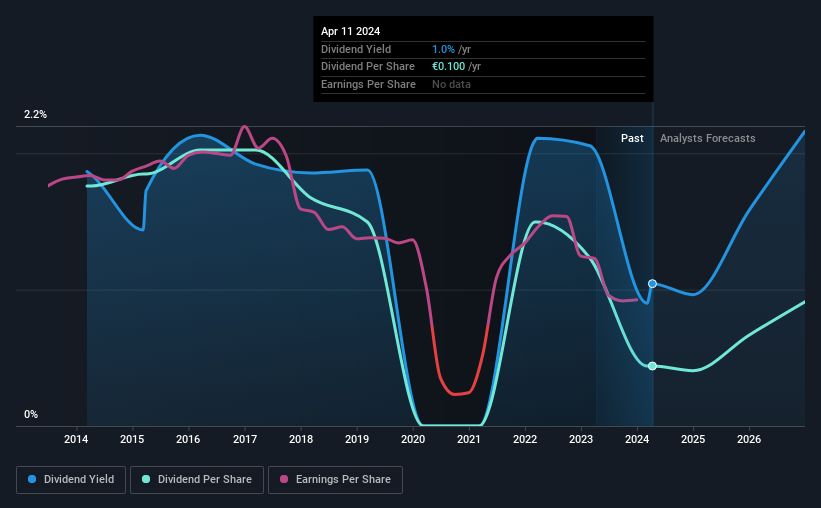Screen dimensions: 821x508
Task: Select the teal dividend per share data point
Action: tap(652, 366)
